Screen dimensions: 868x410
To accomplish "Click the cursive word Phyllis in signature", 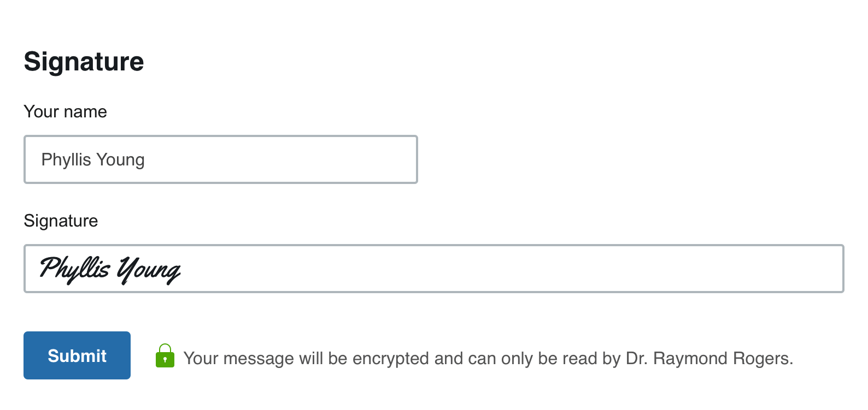I will (75, 269).
